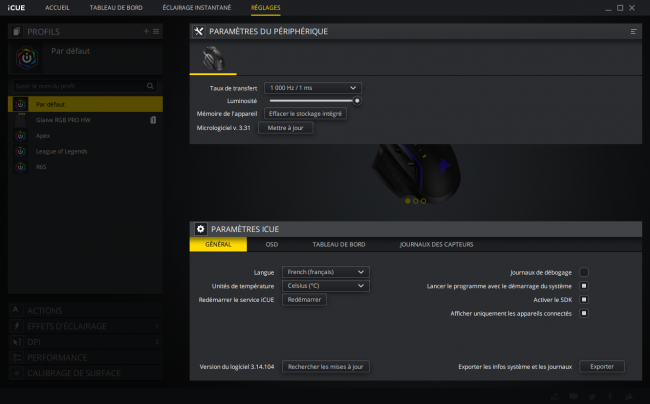
Task: Click in the profile name search field
Action: tap(85, 86)
